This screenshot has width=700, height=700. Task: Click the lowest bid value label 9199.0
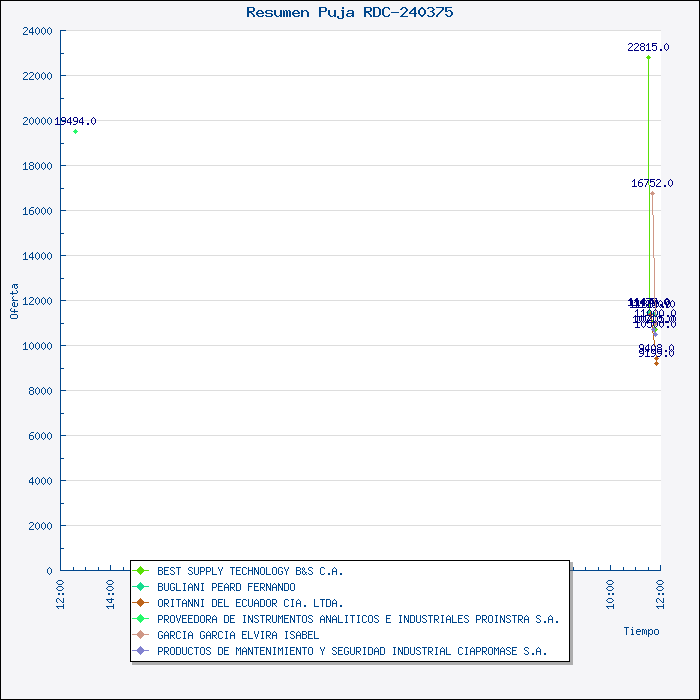coord(656,353)
